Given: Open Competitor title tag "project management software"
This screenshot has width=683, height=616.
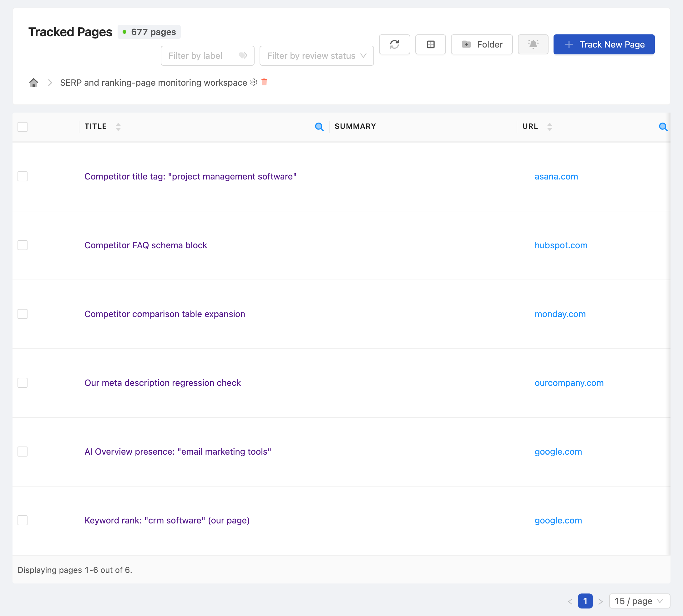Looking at the screenshot, I should 190,176.
